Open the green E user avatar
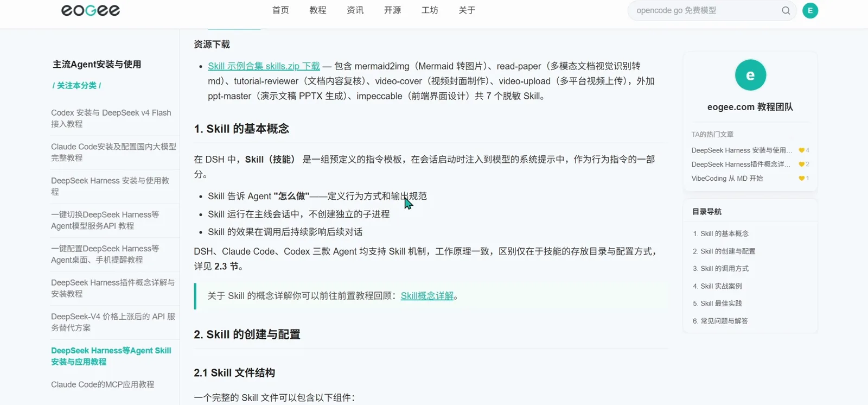Viewport: 868px width, 405px height. click(x=810, y=10)
